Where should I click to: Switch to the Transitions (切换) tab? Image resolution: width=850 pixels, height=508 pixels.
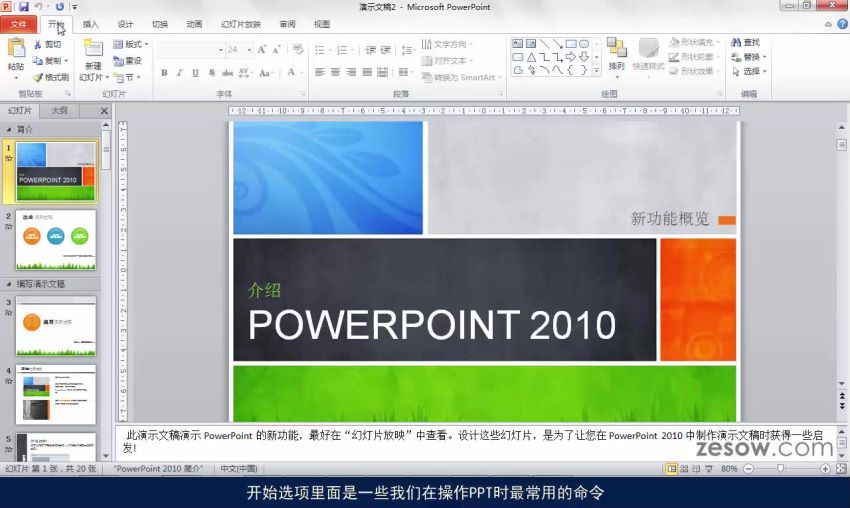pos(160,24)
